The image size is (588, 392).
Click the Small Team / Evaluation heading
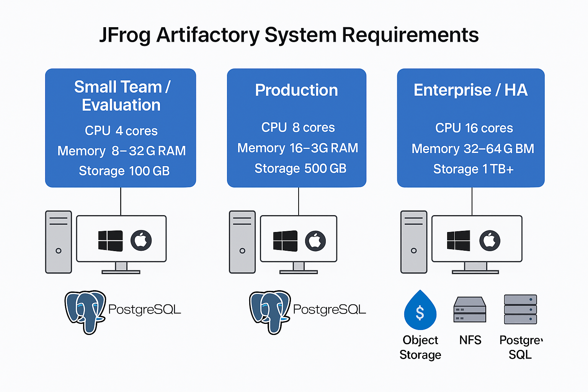122,96
